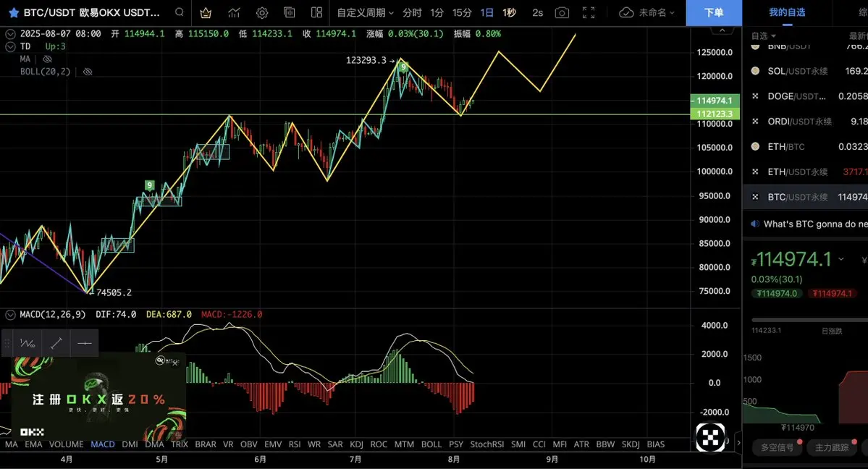Image resolution: width=868 pixels, height=469 pixels.
Task: Select the 分时 time-share interval
Action: [412, 13]
